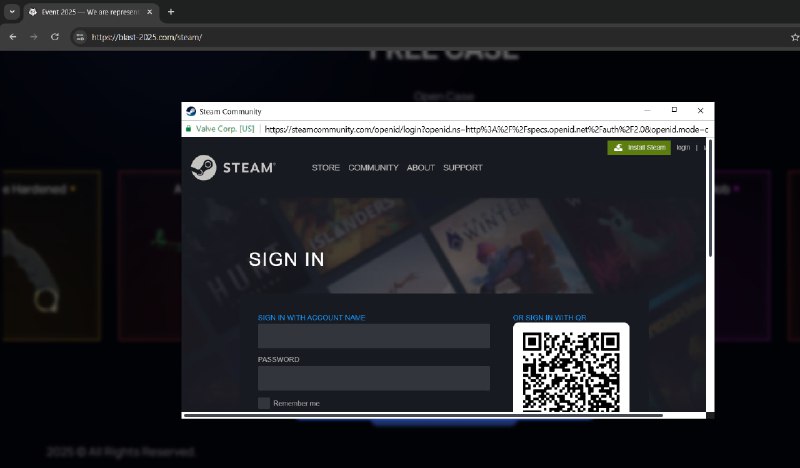Click the Steam Community title bar icon

[191, 111]
